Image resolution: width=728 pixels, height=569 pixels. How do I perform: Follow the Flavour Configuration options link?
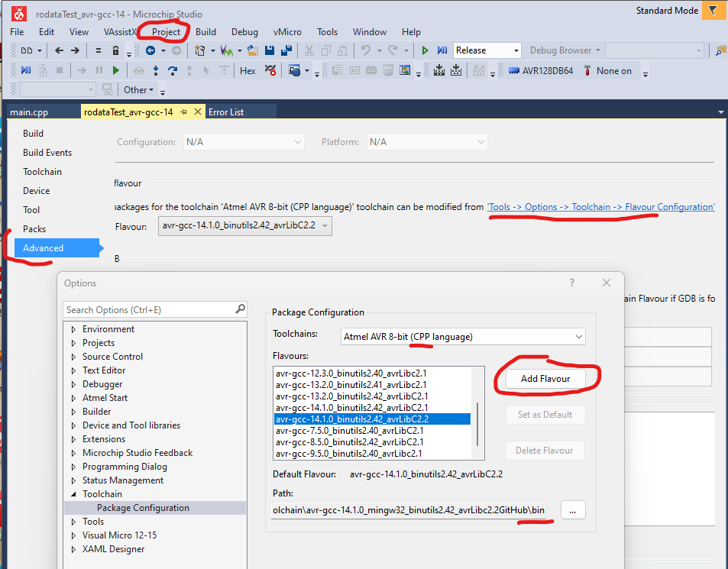pos(600,207)
